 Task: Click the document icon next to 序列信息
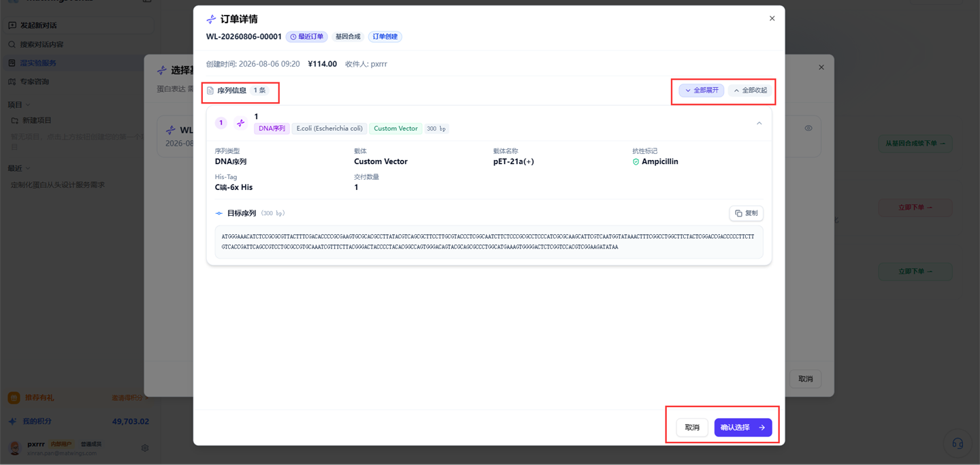(x=210, y=91)
